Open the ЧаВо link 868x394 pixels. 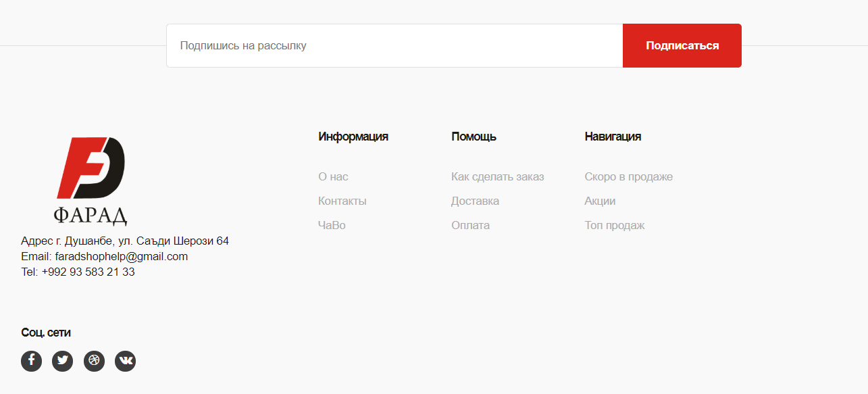(x=332, y=226)
